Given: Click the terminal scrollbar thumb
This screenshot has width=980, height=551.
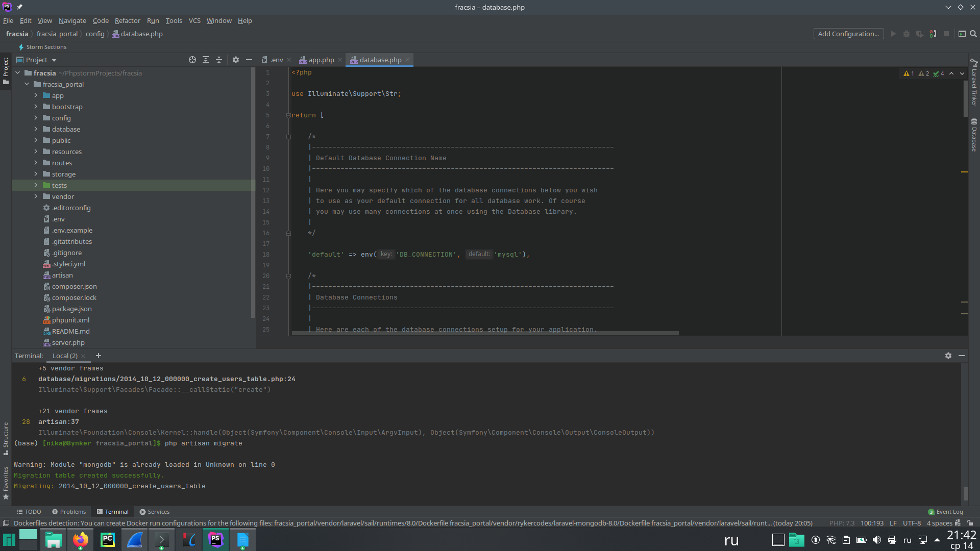Looking at the screenshot, I should [x=965, y=493].
